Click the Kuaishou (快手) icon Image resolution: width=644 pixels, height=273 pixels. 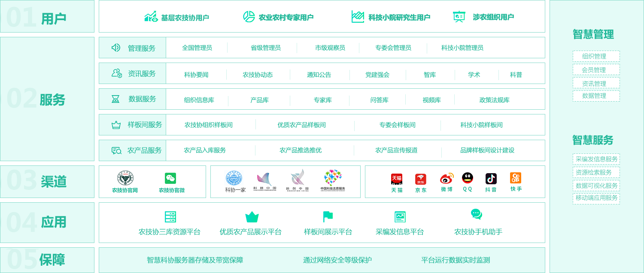pos(516,178)
